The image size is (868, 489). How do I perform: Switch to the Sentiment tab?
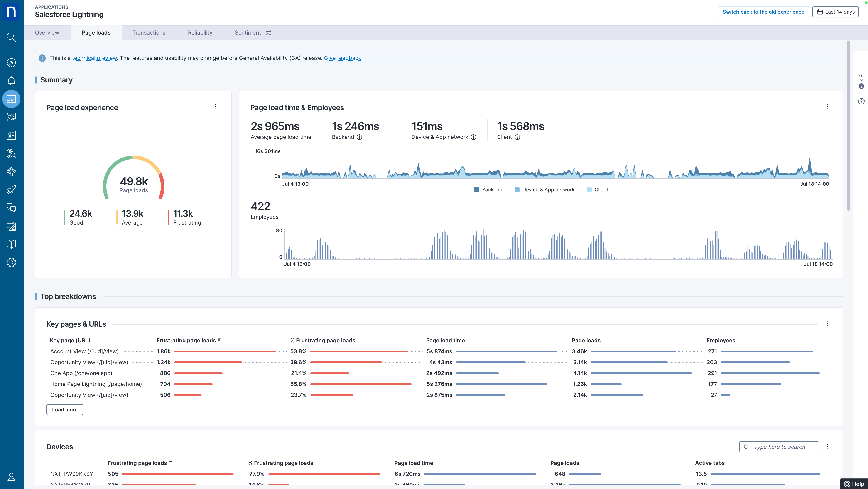(x=248, y=32)
